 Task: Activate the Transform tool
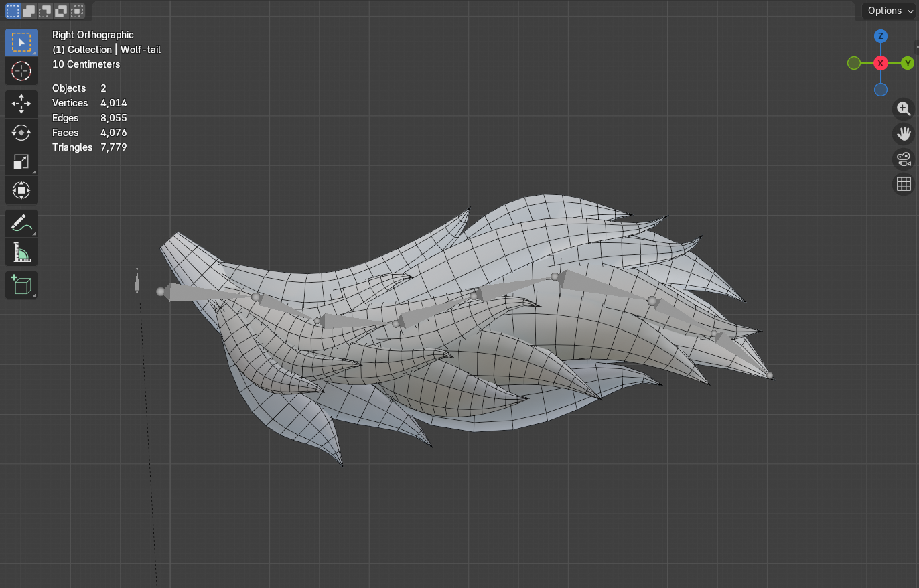(21, 190)
